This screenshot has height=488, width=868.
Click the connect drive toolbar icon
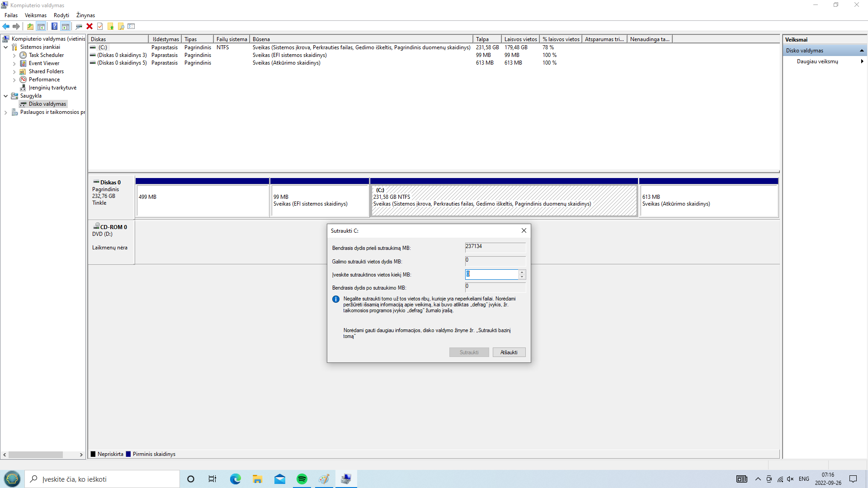pyautogui.click(x=79, y=26)
